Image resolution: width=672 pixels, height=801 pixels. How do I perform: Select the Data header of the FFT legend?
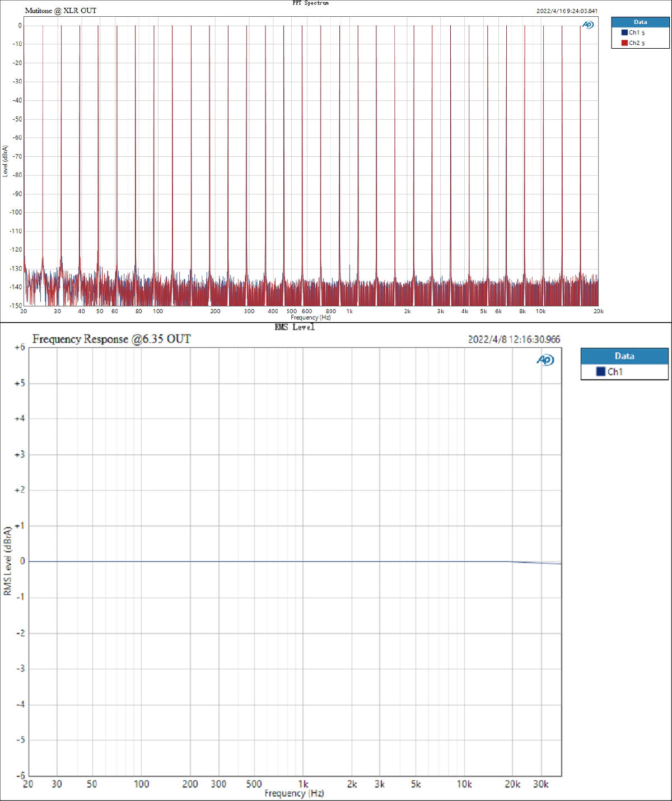(640, 22)
